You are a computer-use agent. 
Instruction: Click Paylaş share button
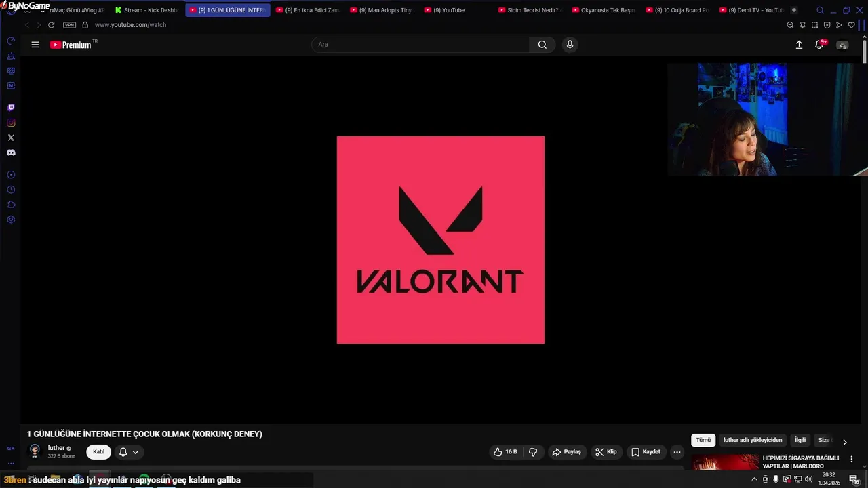pyautogui.click(x=566, y=452)
